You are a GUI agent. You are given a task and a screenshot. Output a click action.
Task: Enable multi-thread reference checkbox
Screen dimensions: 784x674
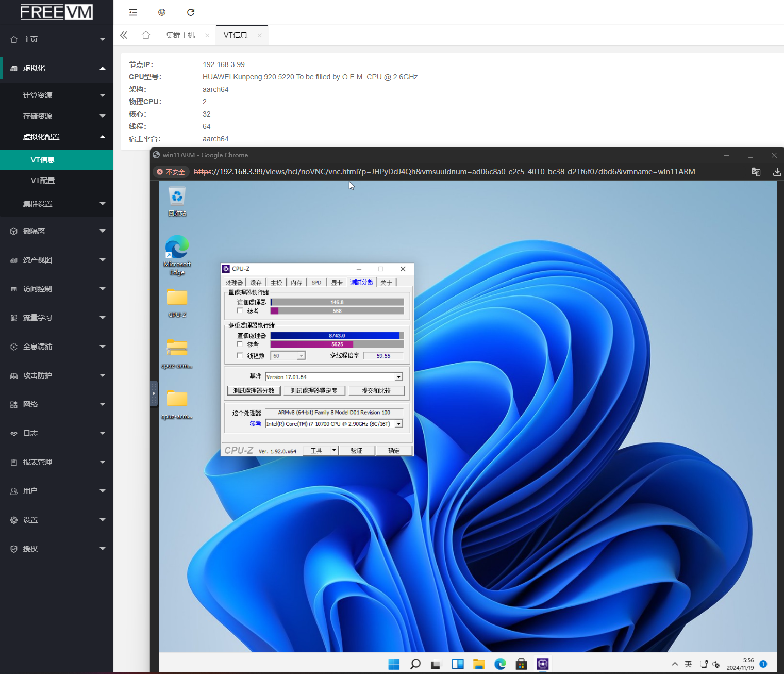240,344
